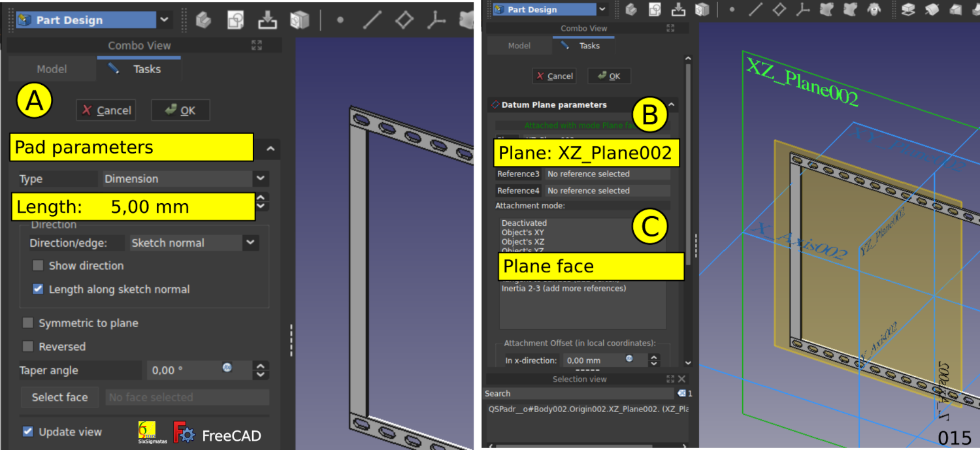Image resolution: width=980 pixels, height=450 pixels.
Task: Click Shape binder icon in right screenshot toolbar
Action: [x=826, y=9]
